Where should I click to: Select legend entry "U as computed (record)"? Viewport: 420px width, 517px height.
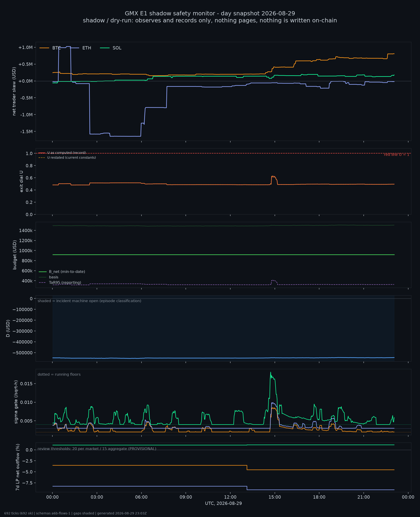pyautogui.click(x=62, y=153)
